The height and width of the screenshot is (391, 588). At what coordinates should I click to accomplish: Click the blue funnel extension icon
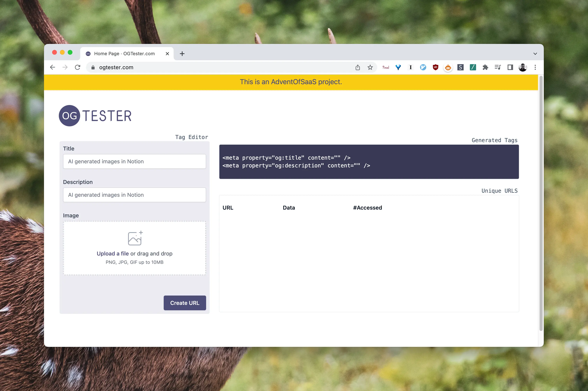pos(398,67)
